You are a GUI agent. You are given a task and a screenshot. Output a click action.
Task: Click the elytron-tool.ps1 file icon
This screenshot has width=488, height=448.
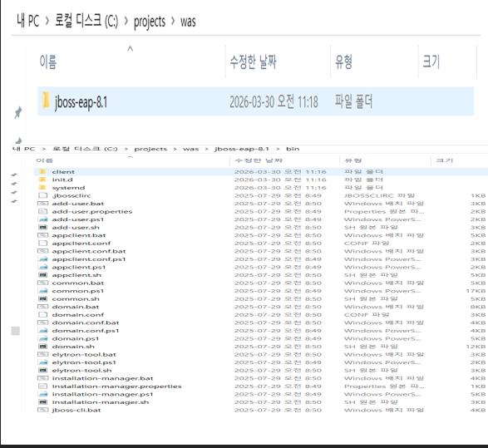(42, 362)
